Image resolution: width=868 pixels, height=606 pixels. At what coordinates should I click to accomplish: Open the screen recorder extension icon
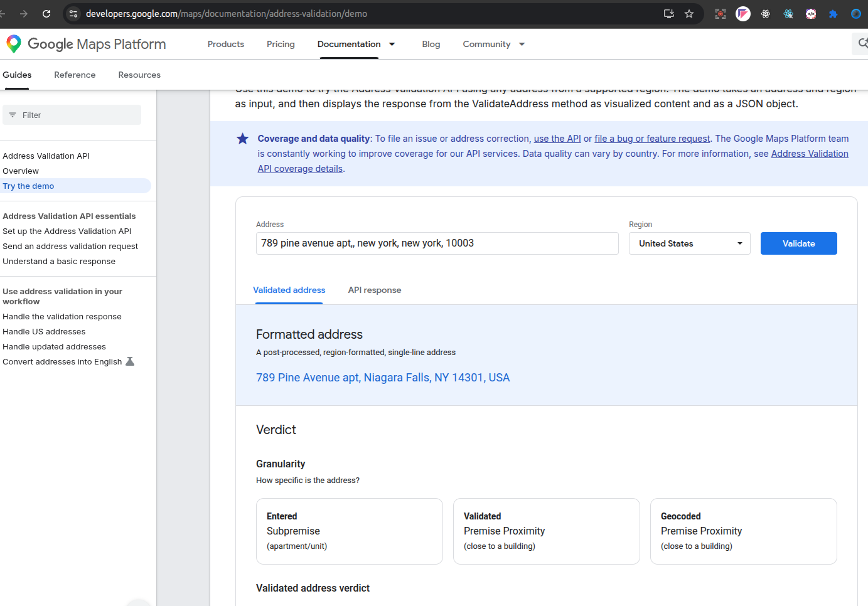[x=721, y=14]
